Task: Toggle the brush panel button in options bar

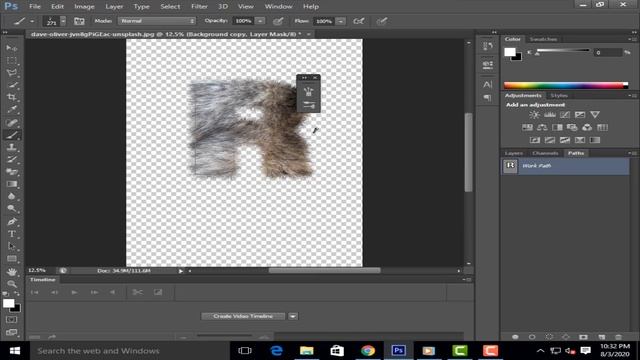Action: coord(79,21)
